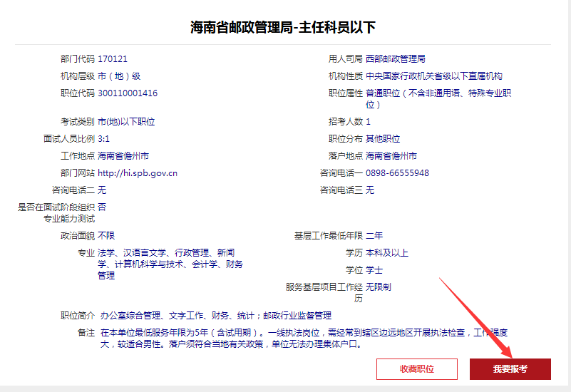This screenshot has height=392, width=571.
Task: Select 咨询电话二 value 无
Action: [102, 190]
